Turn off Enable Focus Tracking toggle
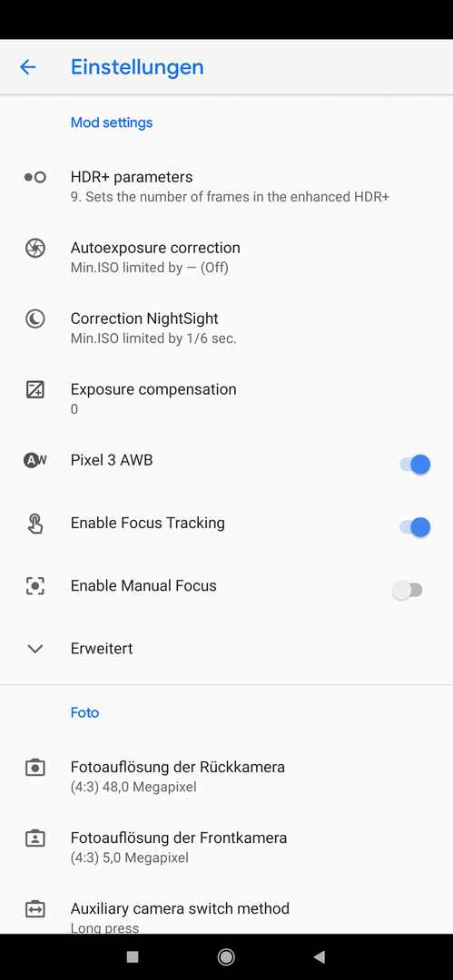 coord(415,527)
